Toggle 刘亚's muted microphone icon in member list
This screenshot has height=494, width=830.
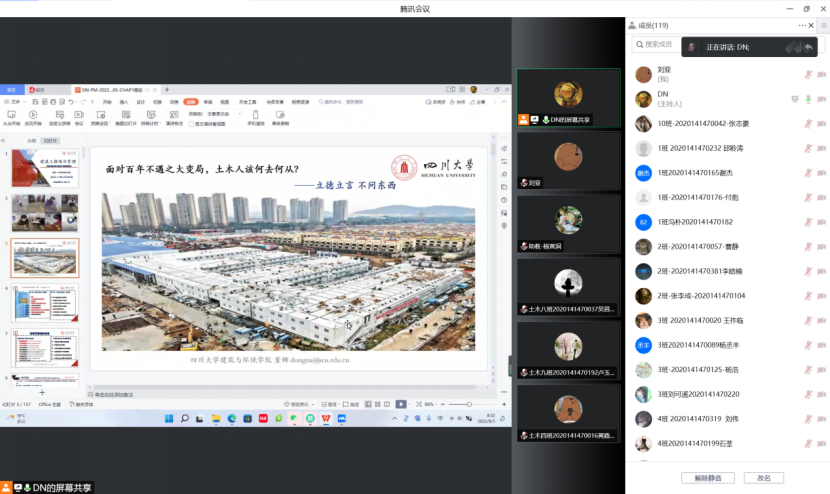[807, 74]
